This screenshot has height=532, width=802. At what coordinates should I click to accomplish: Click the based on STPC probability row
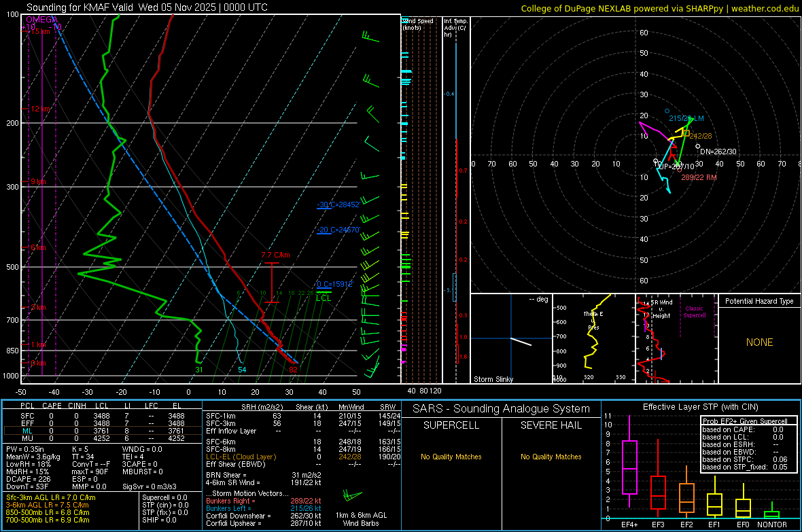coord(745,459)
